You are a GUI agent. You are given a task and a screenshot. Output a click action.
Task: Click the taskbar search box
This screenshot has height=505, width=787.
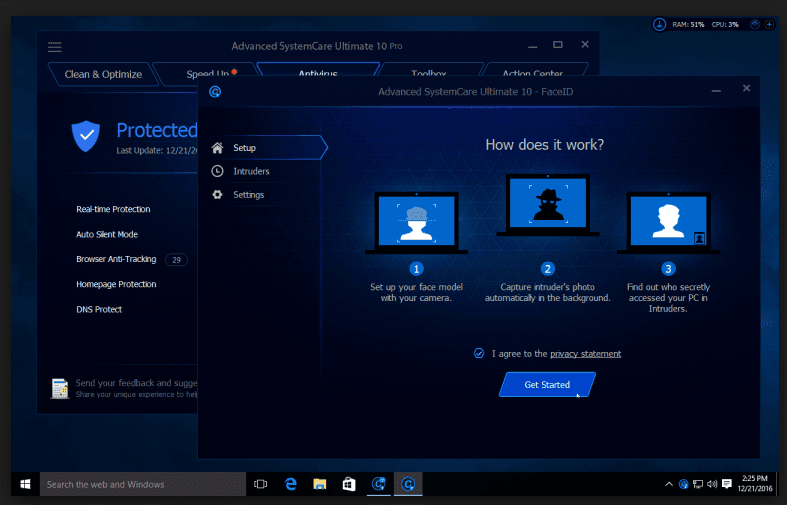point(143,484)
